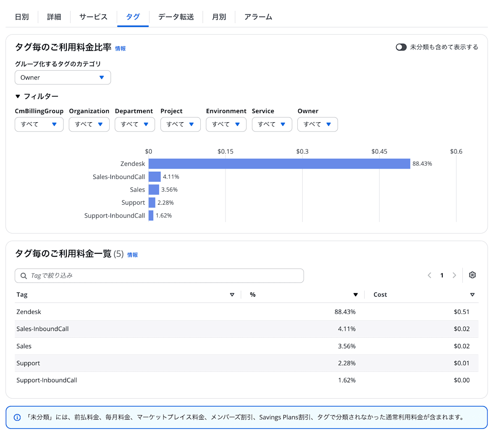This screenshot has height=439, width=504.
Task: Collapse the フィルター section
Action: click(37, 97)
